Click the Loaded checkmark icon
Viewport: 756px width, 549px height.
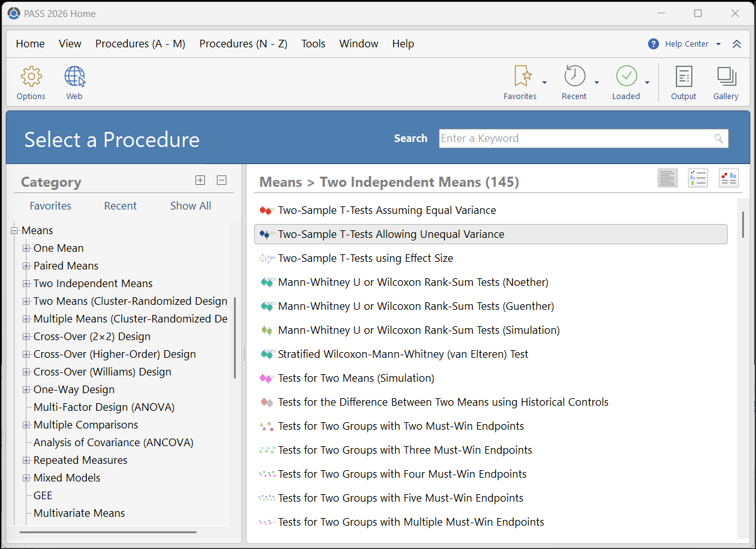pyautogui.click(x=626, y=76)
